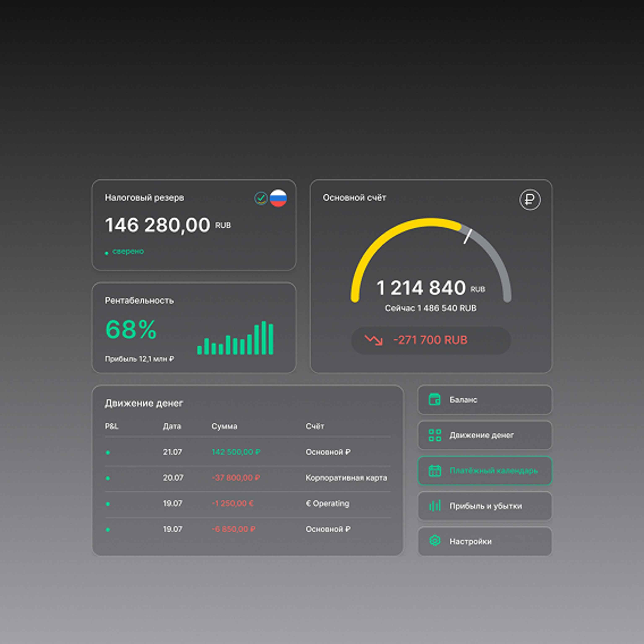The height and width of the screenshot is (644, 644).
Task: Click the Сейчас 1 486 540 RUB text
Action: 431,308
